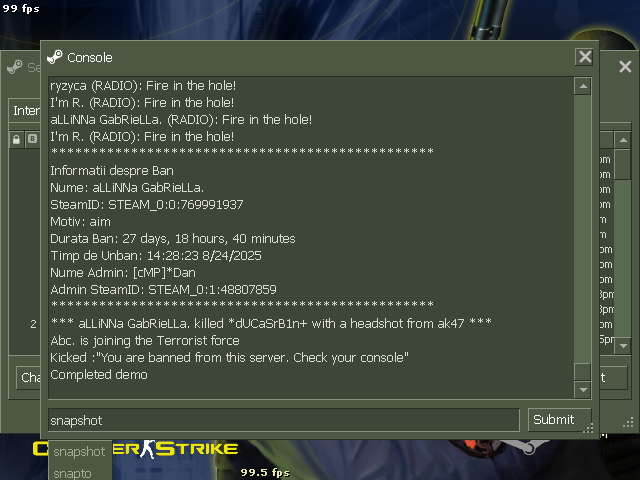Click the console command input field
This screenshot has height=480, width=640.
284,420
